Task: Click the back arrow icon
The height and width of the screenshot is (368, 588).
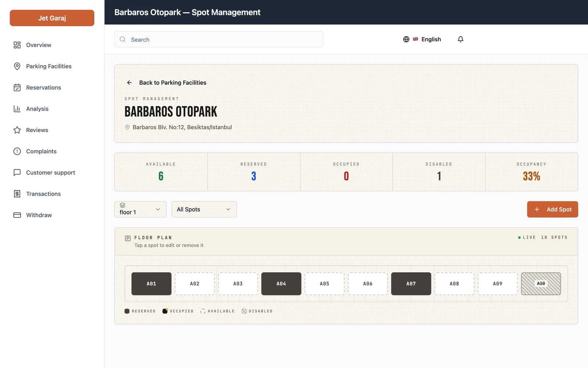Action: tap(129, 82)
